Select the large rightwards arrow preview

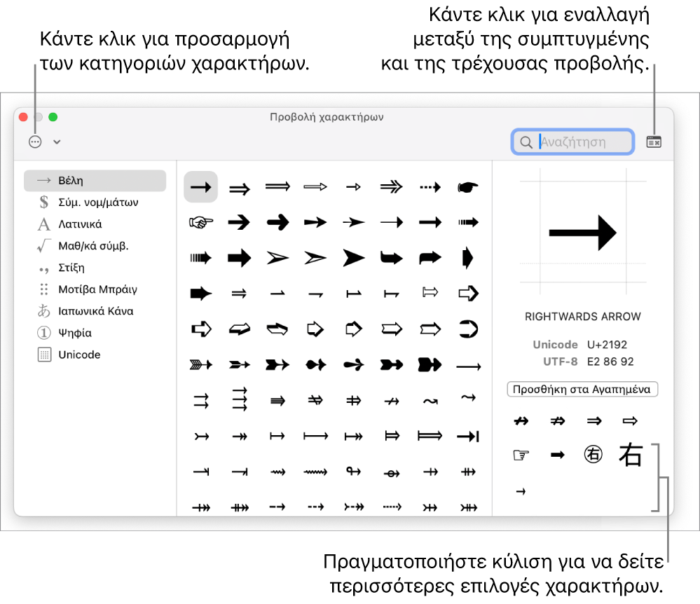(582, 233)
